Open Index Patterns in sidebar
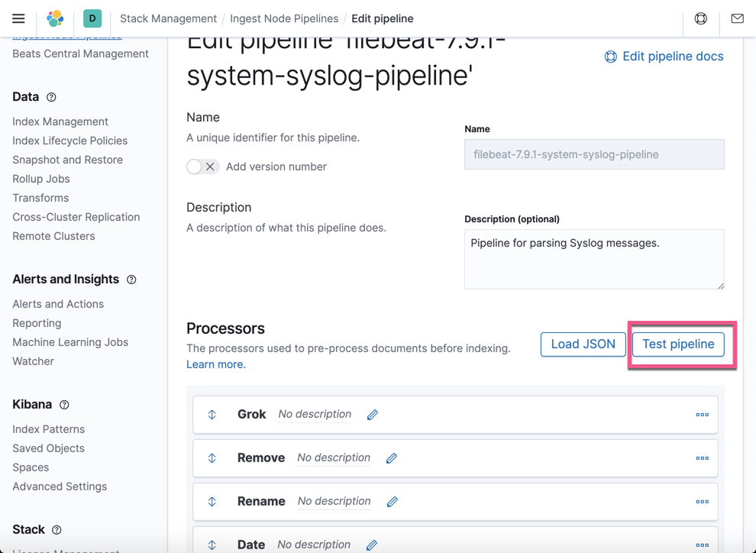The width and height of the screenshot is (756, 553). coord(48,429)
